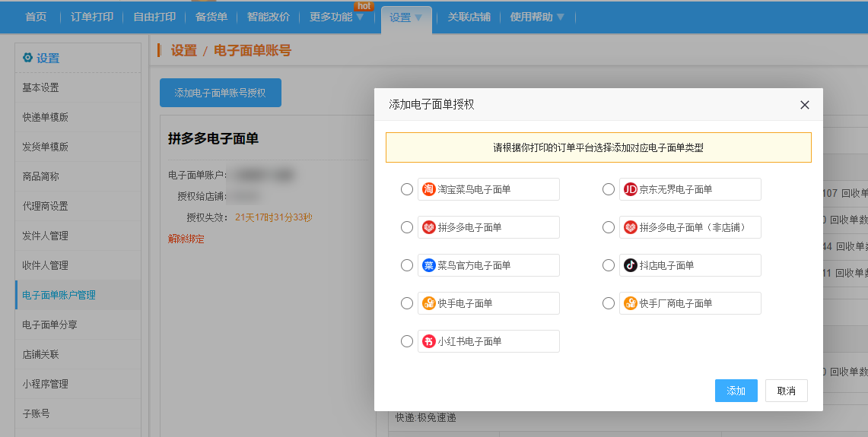Click the Cainiao official blue logo icon
868x437 pixels.
(429, 265)
